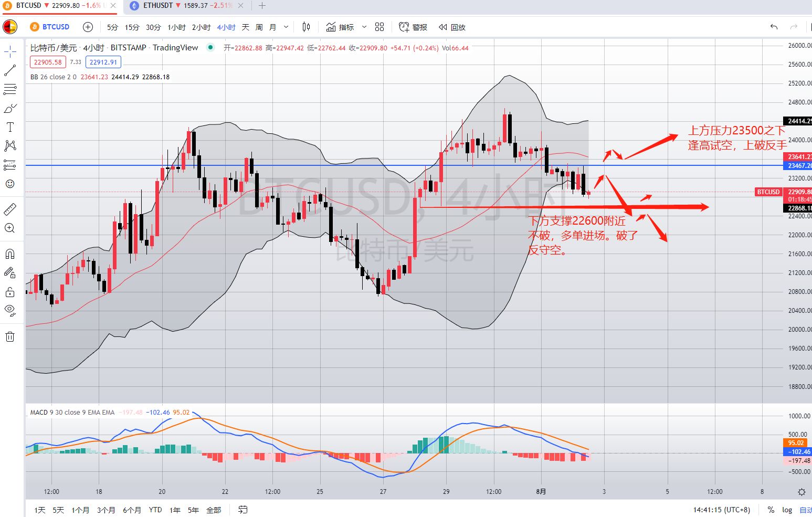Switch to the monthly 月 timeframe

pos(273,27)
